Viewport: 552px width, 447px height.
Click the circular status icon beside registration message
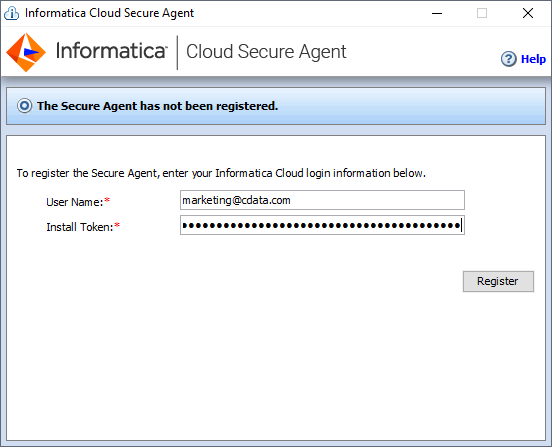tap(25, 106)
